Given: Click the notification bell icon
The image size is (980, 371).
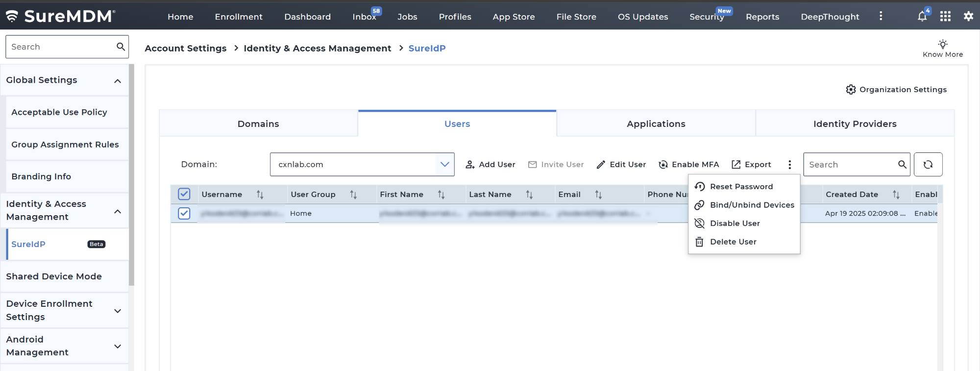Looking at the screenshot, I should [922, 17].
